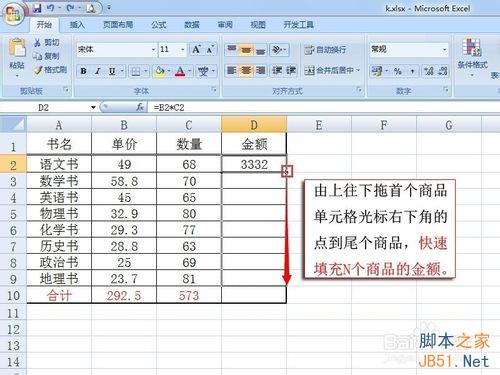Open the 开发工具 Developer tab
Viewport: 500px width, 375px height.
(x=298, y=25)
